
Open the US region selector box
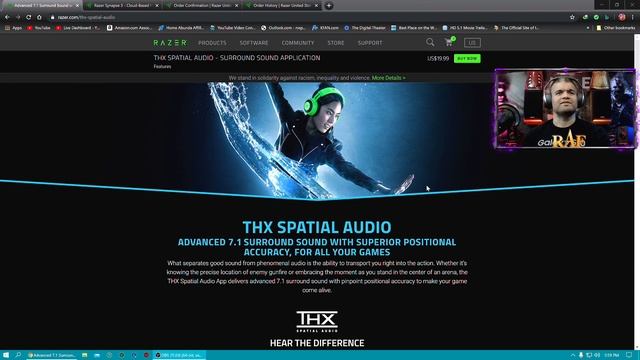point(472,42)
